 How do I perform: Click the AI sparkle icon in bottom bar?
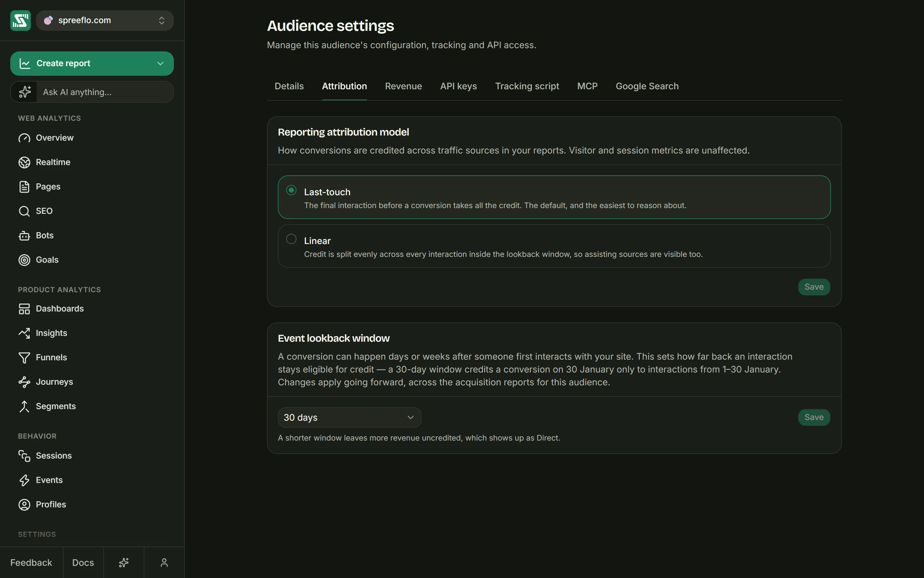124,563
